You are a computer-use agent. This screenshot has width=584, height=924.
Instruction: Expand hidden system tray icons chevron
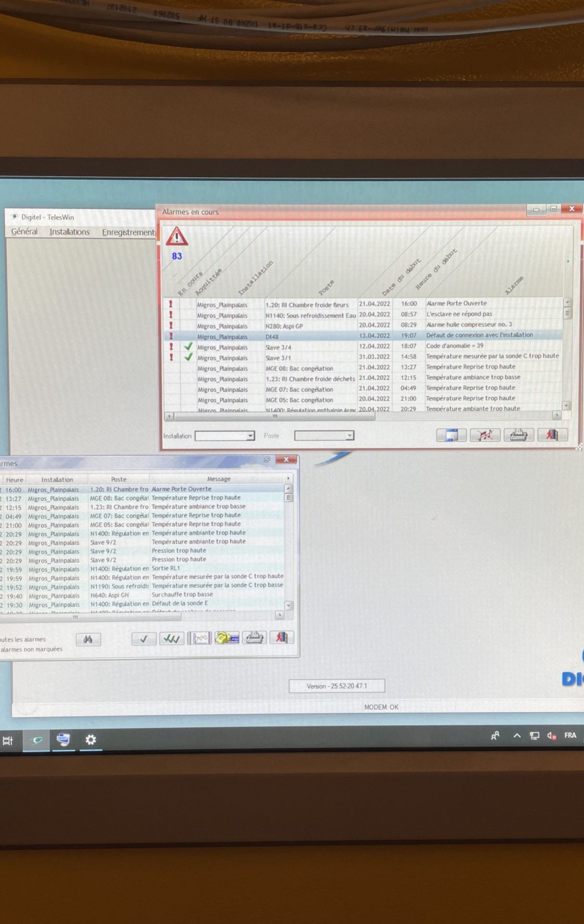point(517,736)
